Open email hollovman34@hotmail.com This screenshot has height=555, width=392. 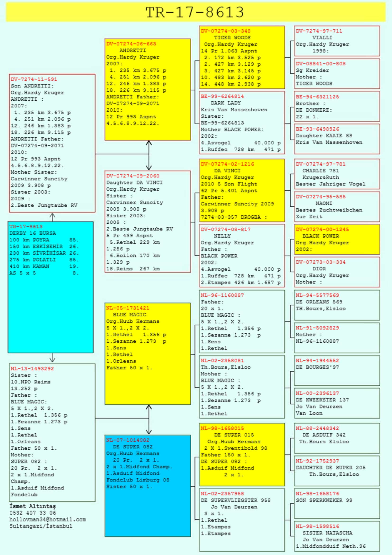48,519
